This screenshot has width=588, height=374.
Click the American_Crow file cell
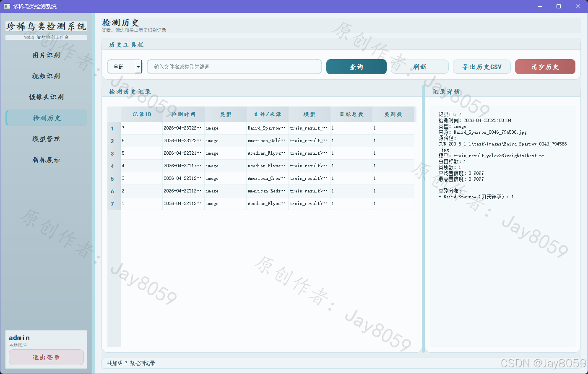pyautogui.click(x=268, y=179)
